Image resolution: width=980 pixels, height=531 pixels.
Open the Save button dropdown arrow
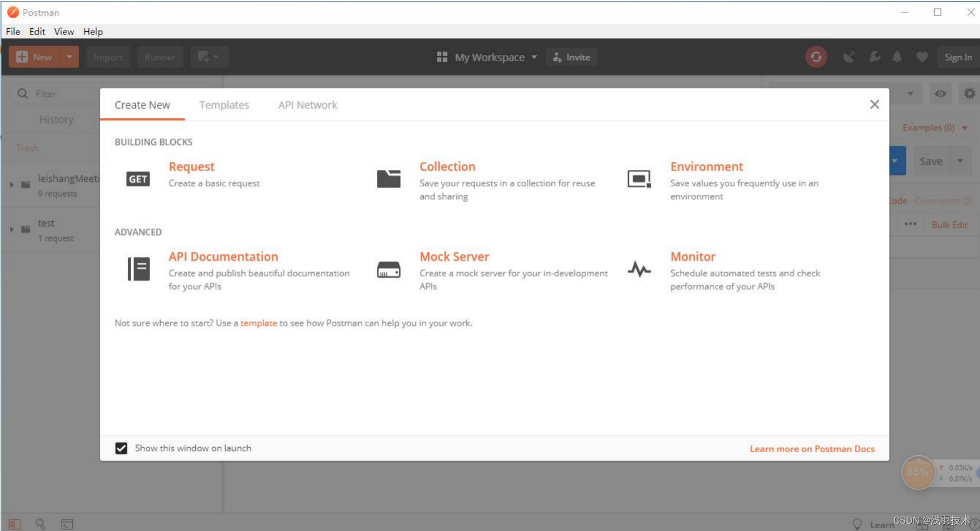click(x=960, y=161)
